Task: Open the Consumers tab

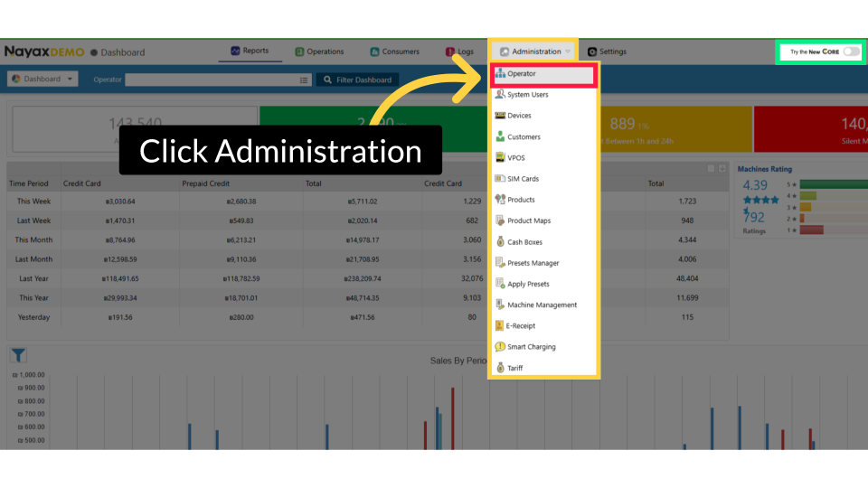Action: pos(394,52)
